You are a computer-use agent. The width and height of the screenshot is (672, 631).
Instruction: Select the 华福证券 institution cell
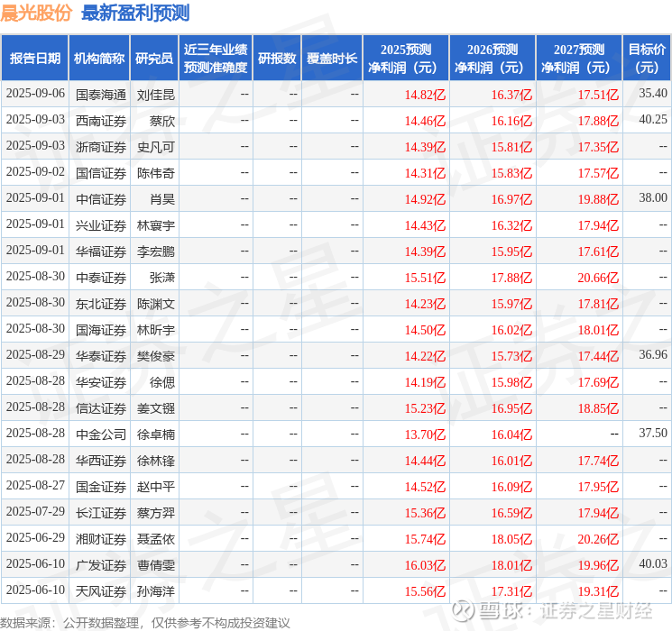point(101,251)
